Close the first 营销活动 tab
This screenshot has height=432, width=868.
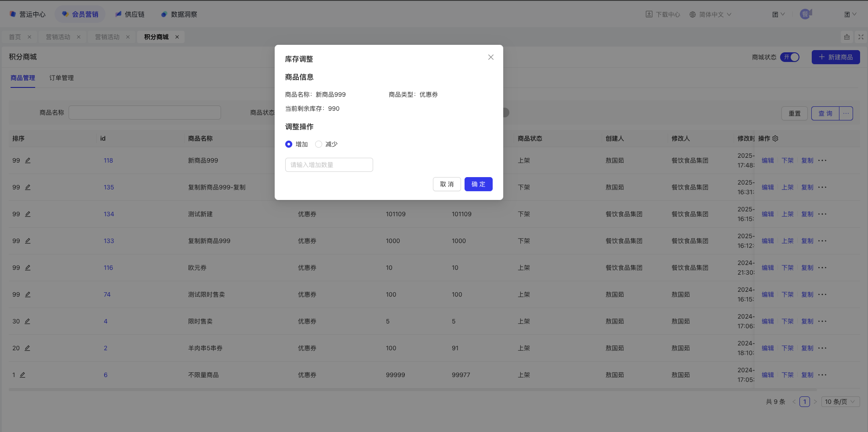pos(79,37)
